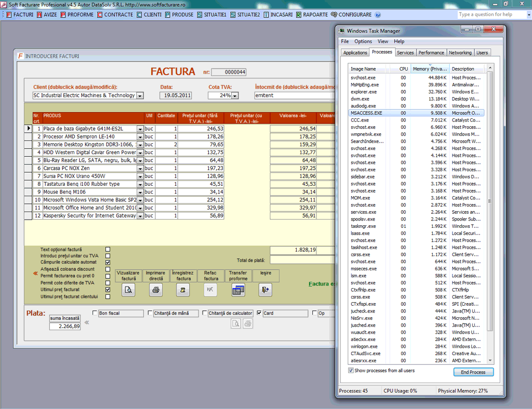Toggle Show processes from all users
Screen dimensions: 532x409
[x=351, y=371]
